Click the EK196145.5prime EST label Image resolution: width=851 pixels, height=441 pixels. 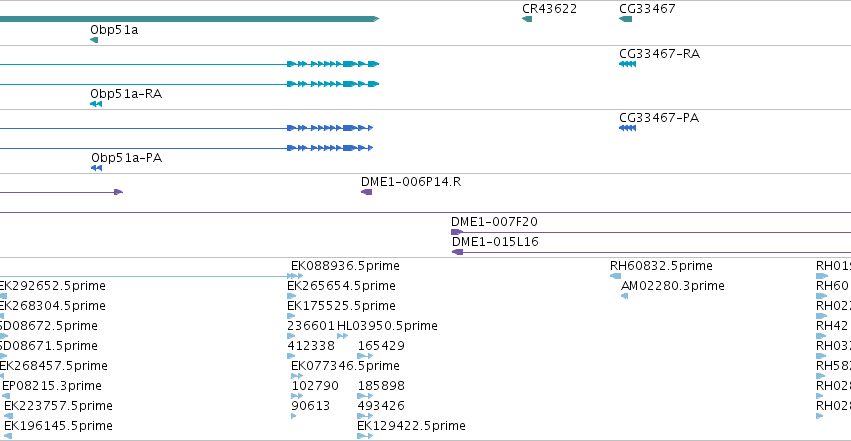58,426
